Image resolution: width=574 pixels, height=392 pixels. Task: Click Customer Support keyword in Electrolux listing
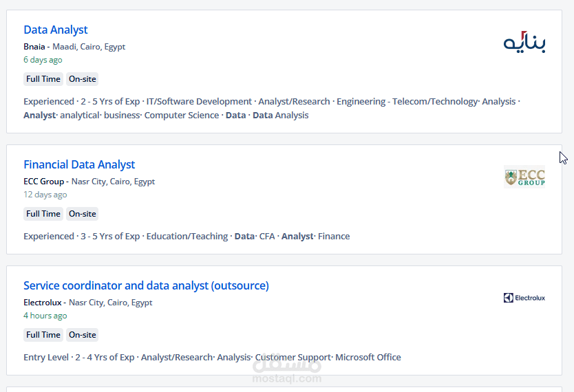point(294,358)
